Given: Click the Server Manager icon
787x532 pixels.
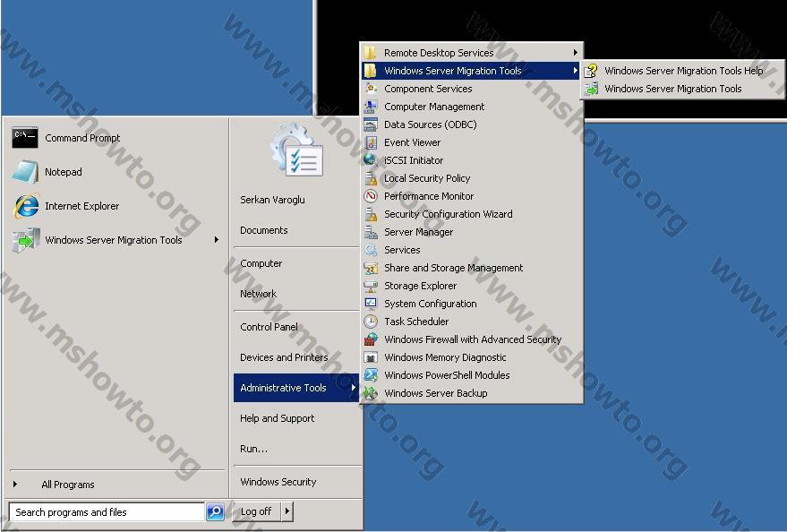Looking at the screenshot, I should coord(371,232).
